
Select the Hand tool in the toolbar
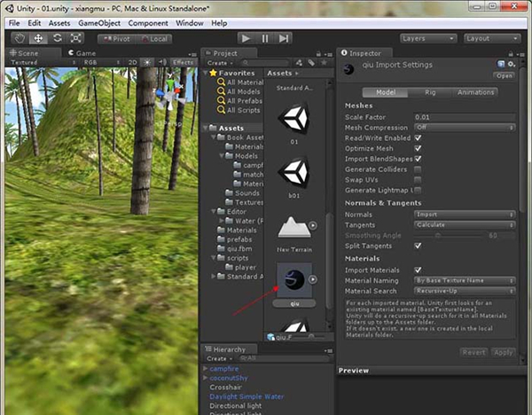click(x=20, y=38)
